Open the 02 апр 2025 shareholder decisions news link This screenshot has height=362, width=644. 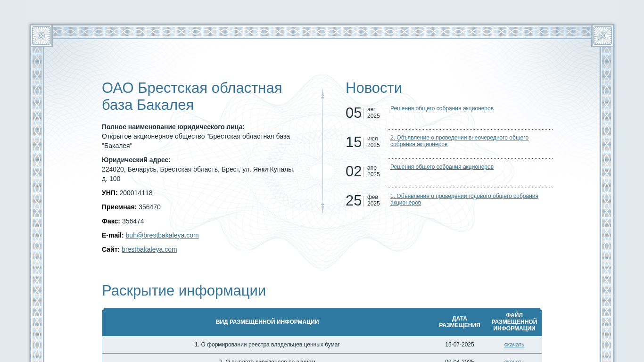(x=442, y=167)
